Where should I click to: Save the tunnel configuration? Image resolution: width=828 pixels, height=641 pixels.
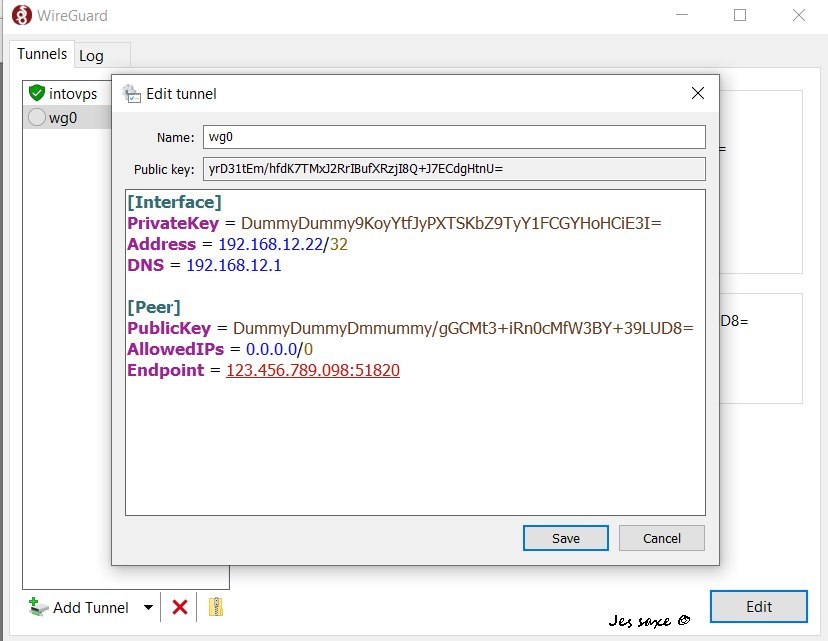point(566,538)
